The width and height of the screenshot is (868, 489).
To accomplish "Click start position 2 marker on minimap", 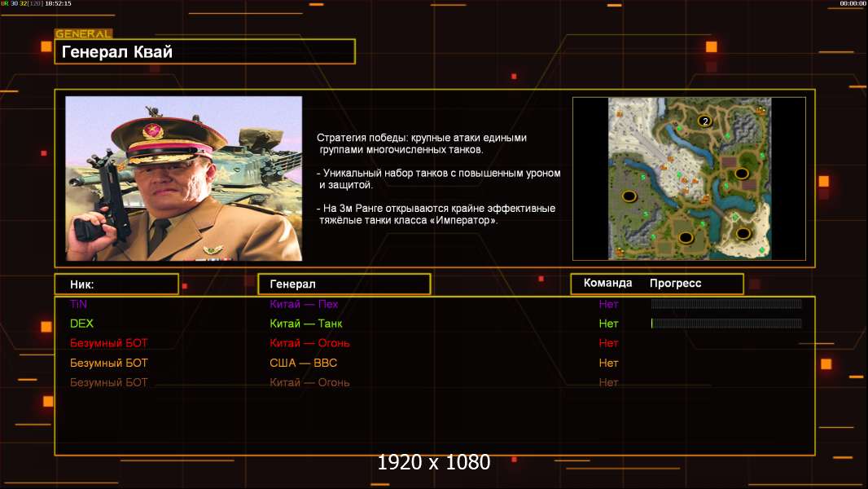I will click(705, 121).
